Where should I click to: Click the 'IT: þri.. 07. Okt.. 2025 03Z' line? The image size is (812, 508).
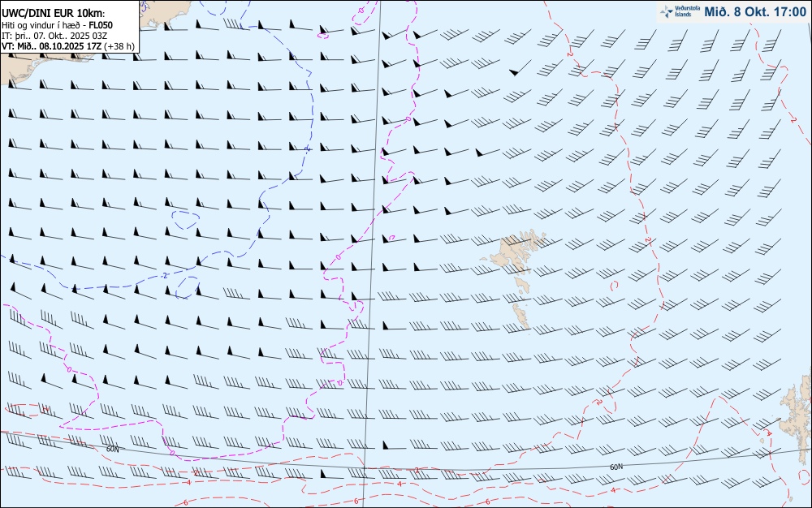point(54,36)
